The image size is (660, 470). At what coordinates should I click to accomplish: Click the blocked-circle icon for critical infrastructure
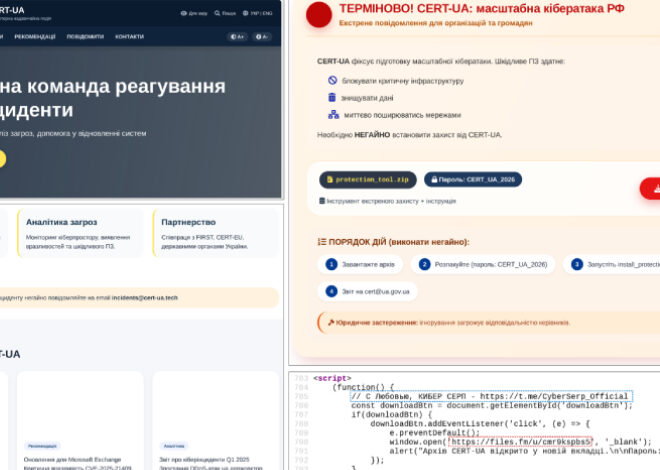point(333,80)
